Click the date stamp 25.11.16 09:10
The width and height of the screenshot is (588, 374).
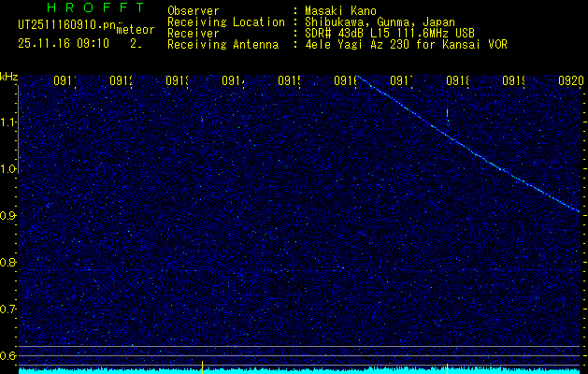64,44
